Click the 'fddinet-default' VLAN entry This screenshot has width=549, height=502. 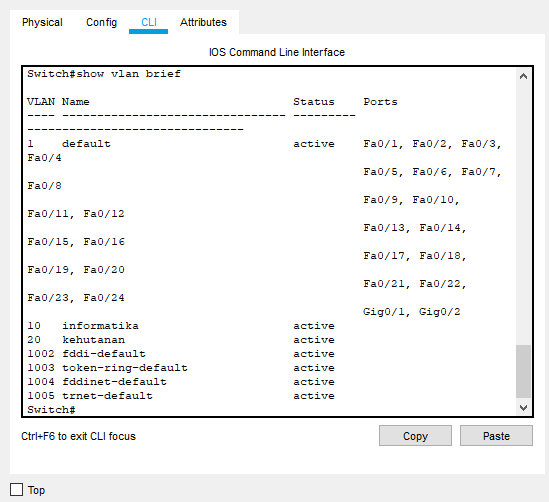[x=114, y=382]
